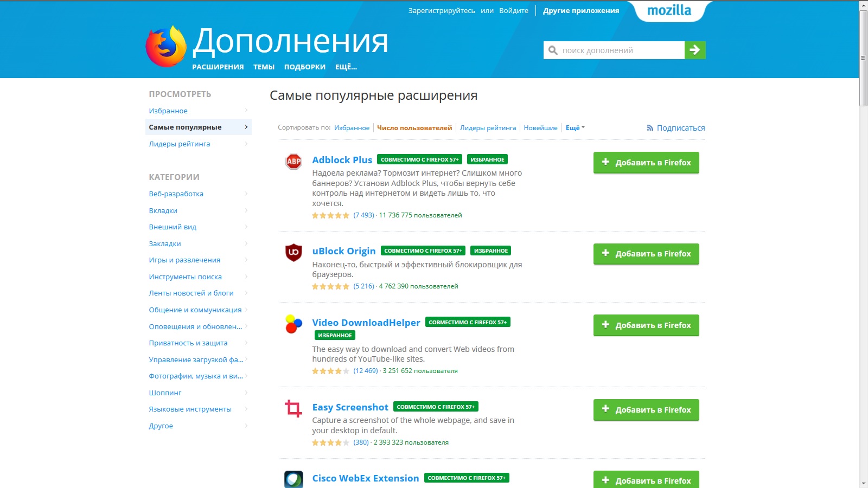The width and height of the screenshot is (868, 488).
Task: Click the Cisco WebEx Extension icon
Action: point(293,479)
